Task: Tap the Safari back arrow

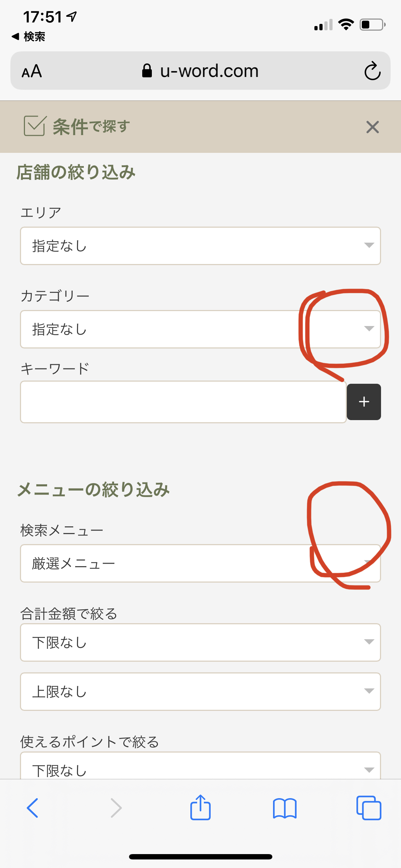Action: pos(32,808)
